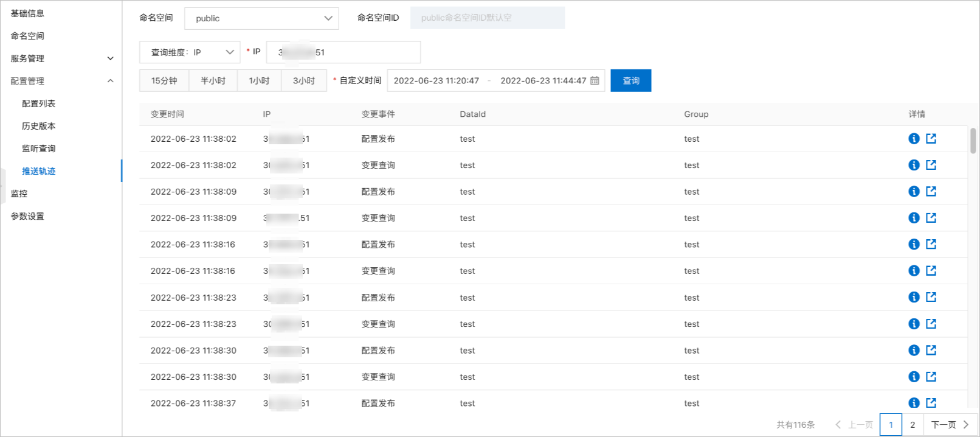Click the blue 查询 button
This screenshot has height=437, width=980.
tap(631, 80)
